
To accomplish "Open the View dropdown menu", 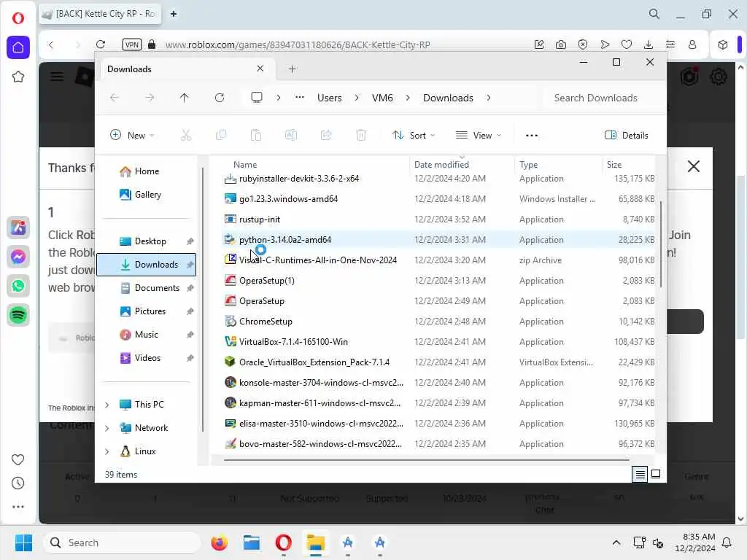I will [x=479, y=135].
